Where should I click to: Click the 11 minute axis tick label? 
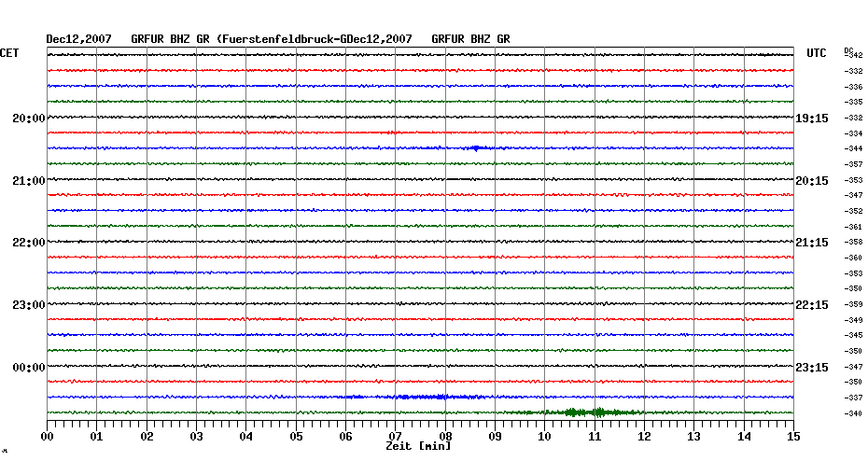595,437
